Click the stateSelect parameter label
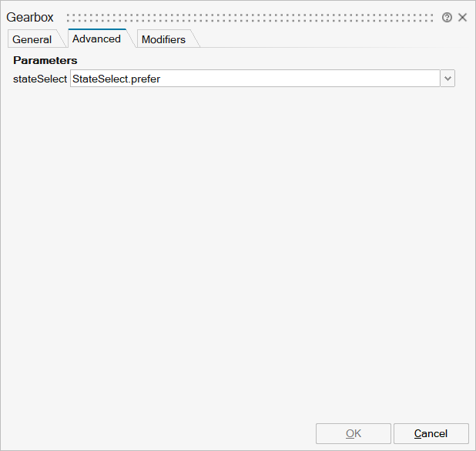The height and width of the screenshot is (451, 476). 40,79
